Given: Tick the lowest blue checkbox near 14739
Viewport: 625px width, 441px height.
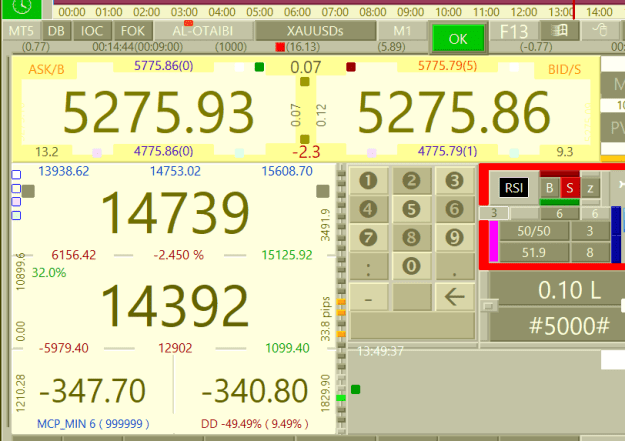Looking at the screenshot, I should click(16, 215).
